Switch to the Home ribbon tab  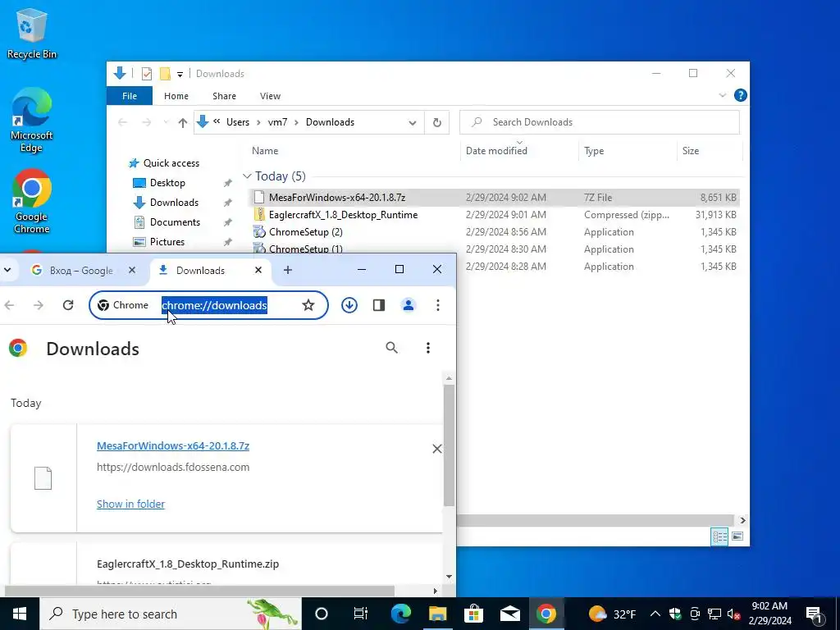coord(176,96)
